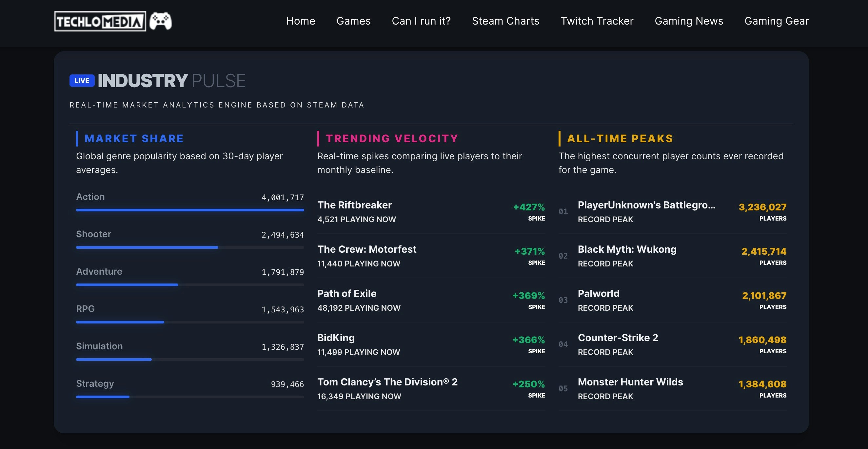Click the TechloMedia logo

(100, 22)
